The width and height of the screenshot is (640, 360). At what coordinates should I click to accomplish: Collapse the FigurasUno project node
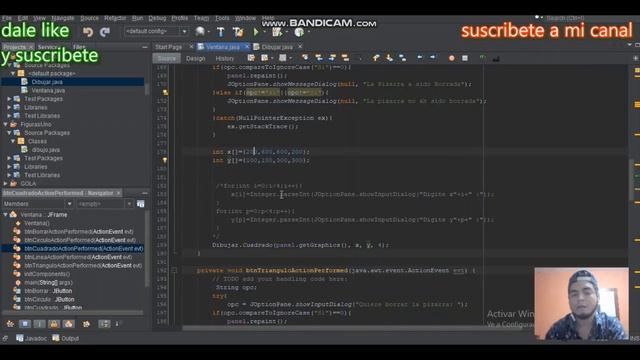tap(5, 124)
